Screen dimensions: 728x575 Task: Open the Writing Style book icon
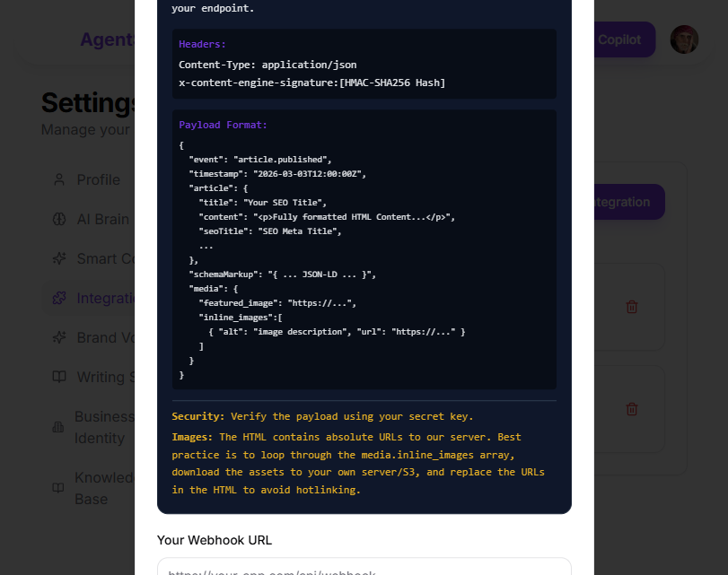click(x=57, y=377)
